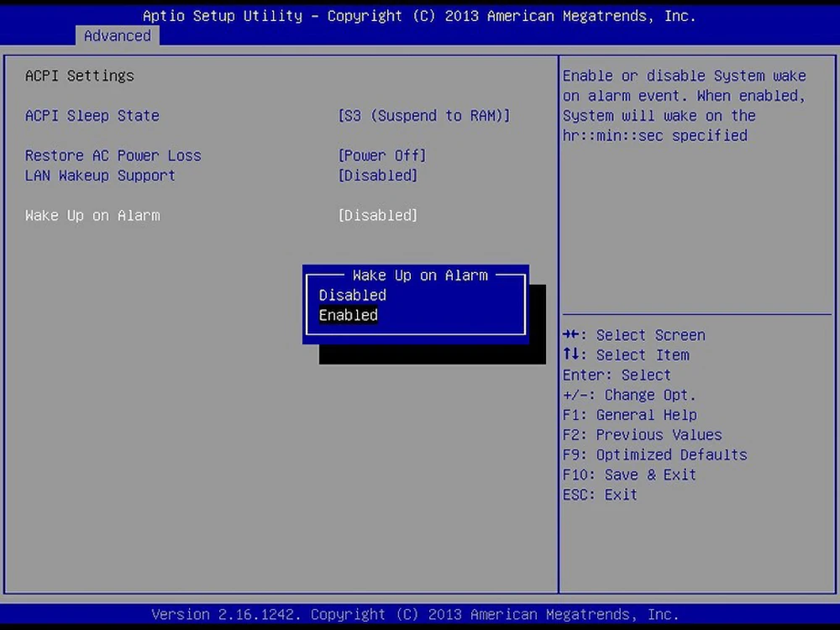Click the F2: Previous Values hint

[643, 434]
